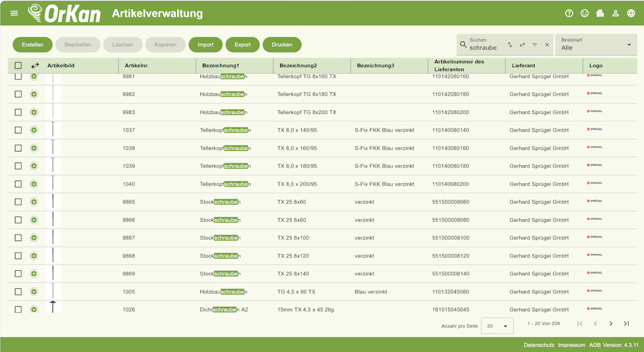Clear the search with the X icon

pyautogui.click(x=547, y=45)
